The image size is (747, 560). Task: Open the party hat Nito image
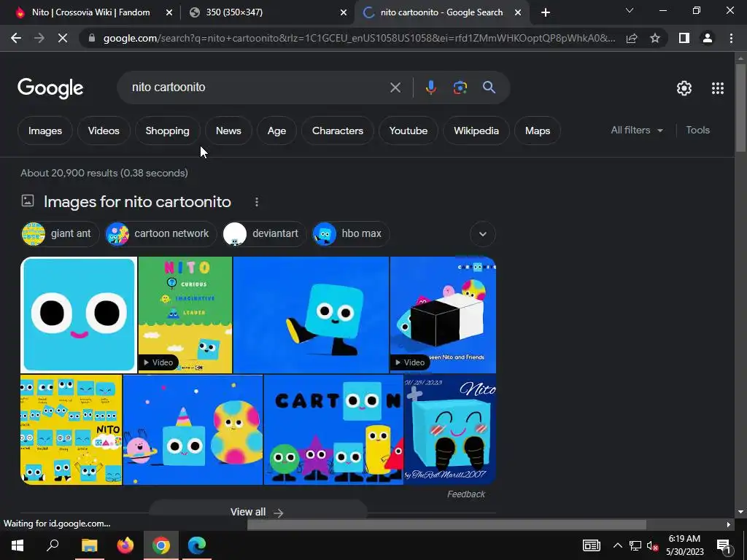(193, 429)
